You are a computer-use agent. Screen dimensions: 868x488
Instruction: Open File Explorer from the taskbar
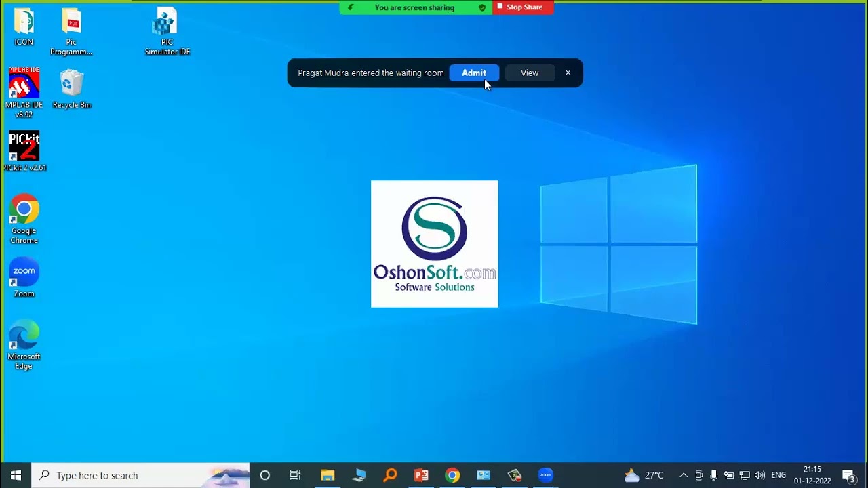[328, 475]
